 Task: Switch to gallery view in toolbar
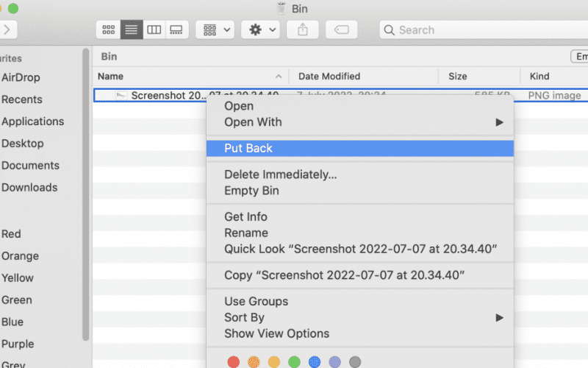click(x=176, y=30)
